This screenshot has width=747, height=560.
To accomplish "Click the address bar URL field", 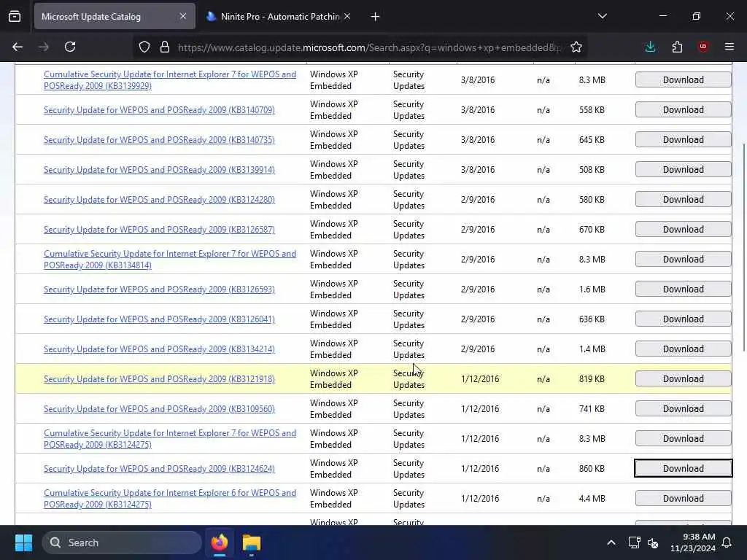I will [x=368, y=47].
